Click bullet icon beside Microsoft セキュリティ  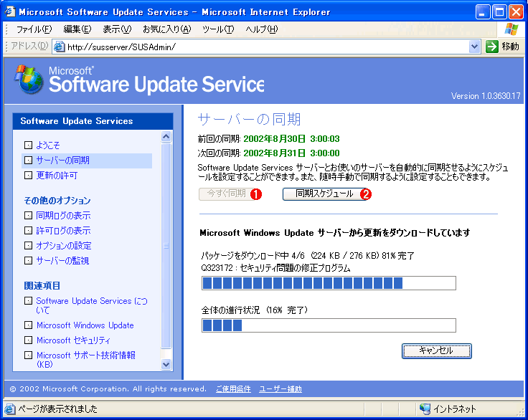pyautogui.click(x=28, y=340)
